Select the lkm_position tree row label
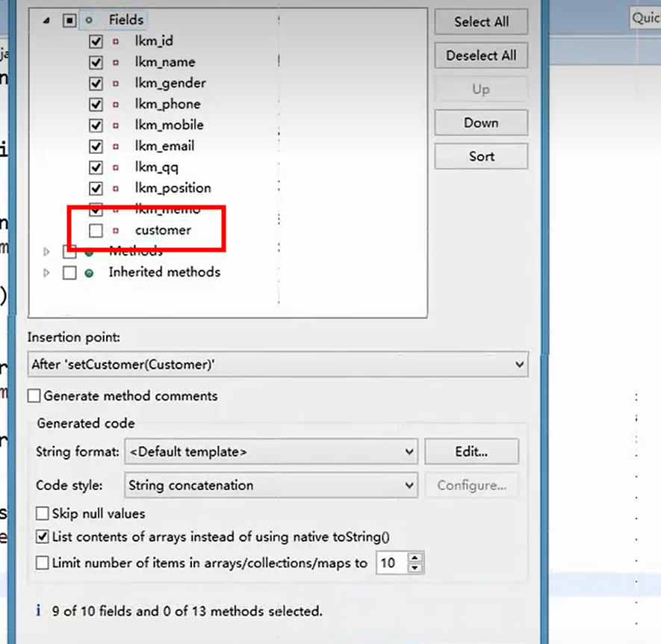 pyautogui.click(x=173, y=188)
